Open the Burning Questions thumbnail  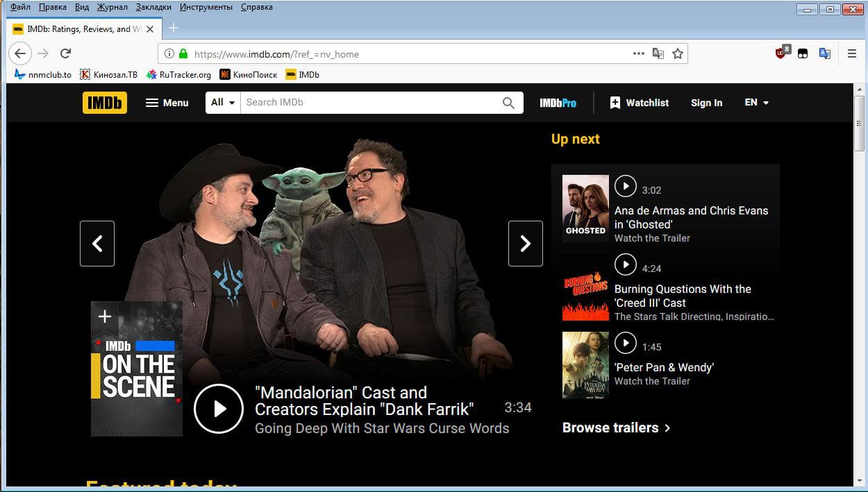pyautogui.click(x=585, y=287)
